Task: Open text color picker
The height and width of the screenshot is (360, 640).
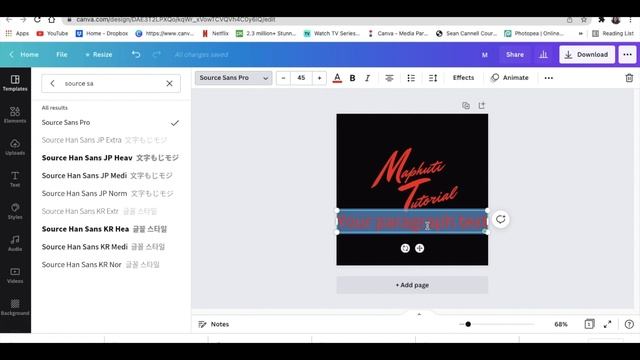Action: (337, 78)
